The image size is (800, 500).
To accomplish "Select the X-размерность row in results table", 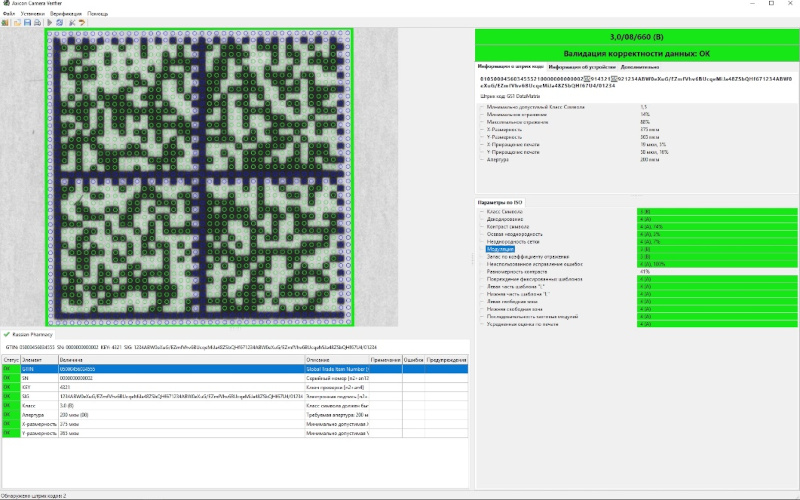I will tap(235, 424).
